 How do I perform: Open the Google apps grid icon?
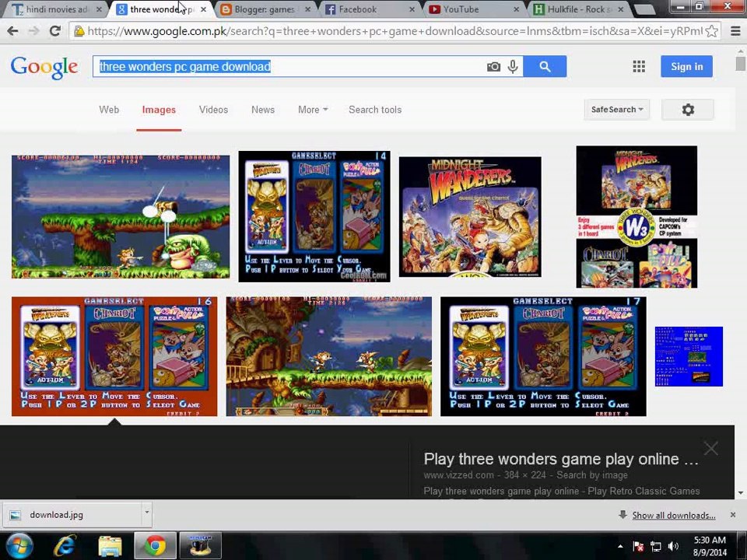(x=639, y=66)
